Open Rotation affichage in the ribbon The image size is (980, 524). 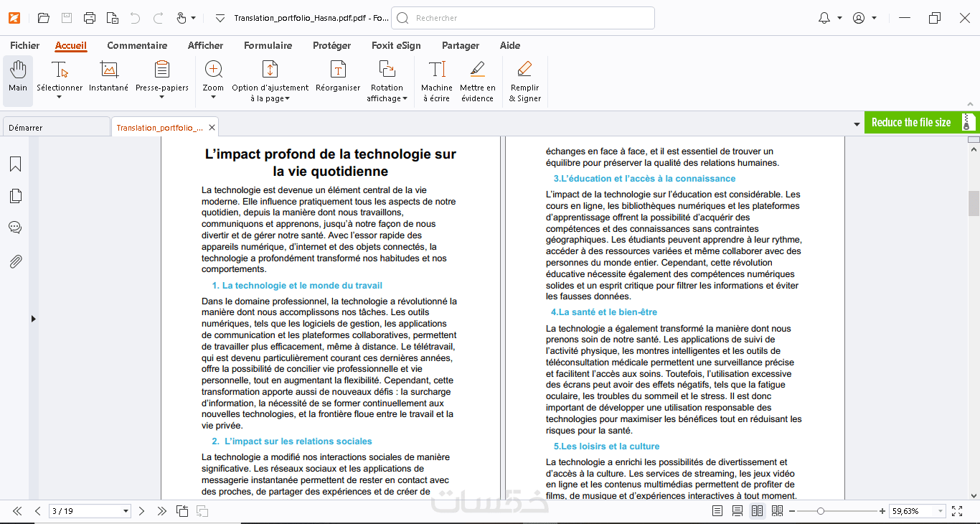point(387,80)
